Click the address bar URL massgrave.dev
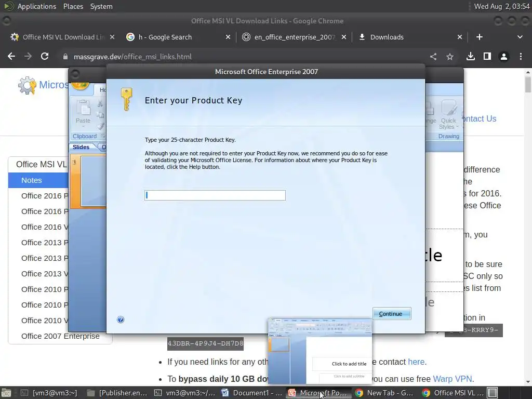Screen dimensions: 532x399 click(x=132, y=57)
